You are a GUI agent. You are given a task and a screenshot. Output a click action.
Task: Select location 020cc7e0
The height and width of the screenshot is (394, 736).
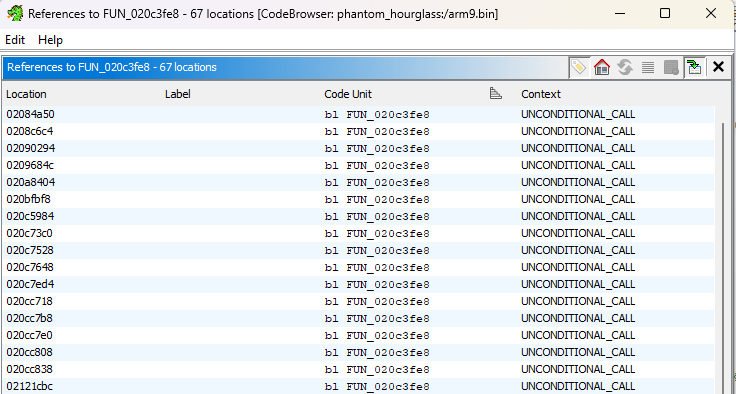(x=29, y=335)
